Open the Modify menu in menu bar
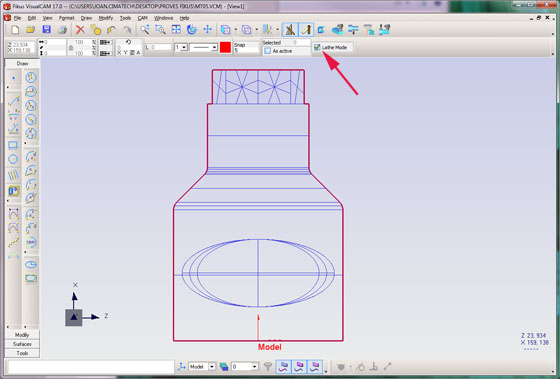560x379 pixels. click(106, 18)
